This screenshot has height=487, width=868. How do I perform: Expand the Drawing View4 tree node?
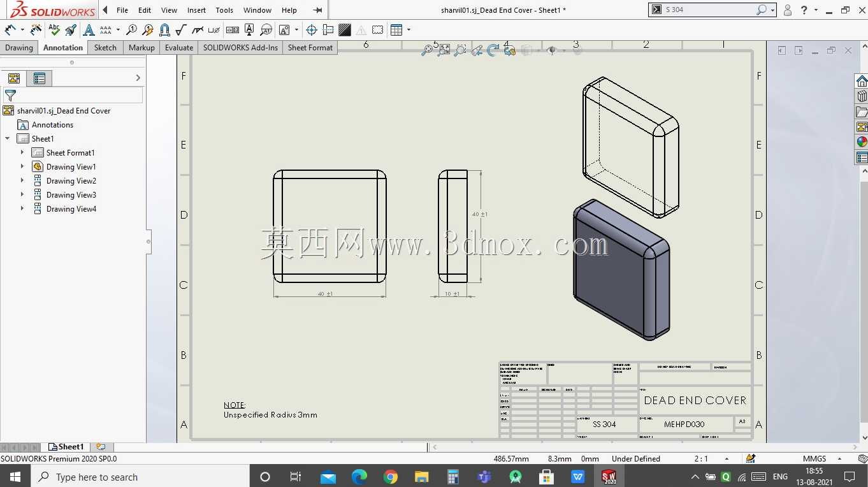(22, 208)
